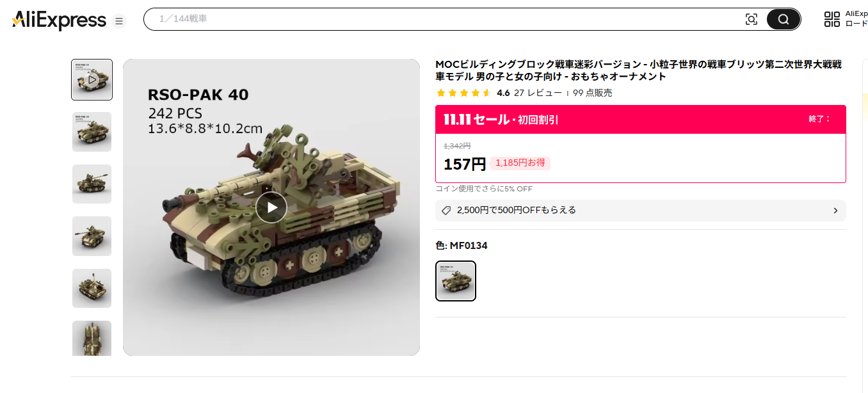Show the third product thumbnail
Screen dimensions: 868x393
[92, 184]
